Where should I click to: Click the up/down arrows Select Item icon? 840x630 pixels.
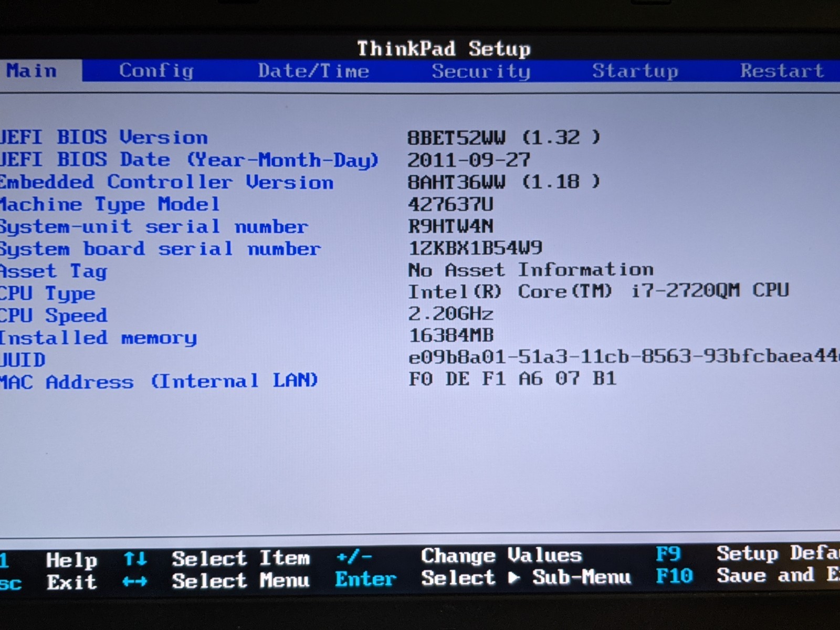tap(135, 559)
